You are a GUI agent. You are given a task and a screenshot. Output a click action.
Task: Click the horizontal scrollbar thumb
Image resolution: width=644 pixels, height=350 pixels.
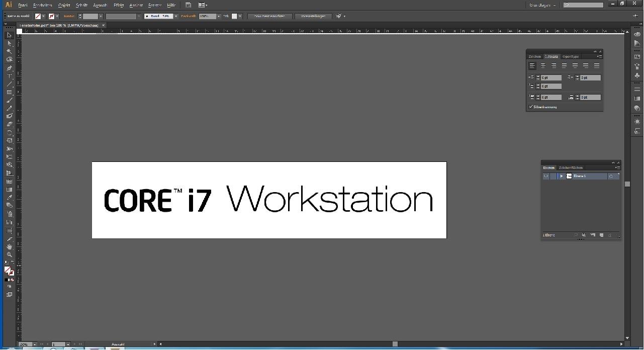point(395,344)
